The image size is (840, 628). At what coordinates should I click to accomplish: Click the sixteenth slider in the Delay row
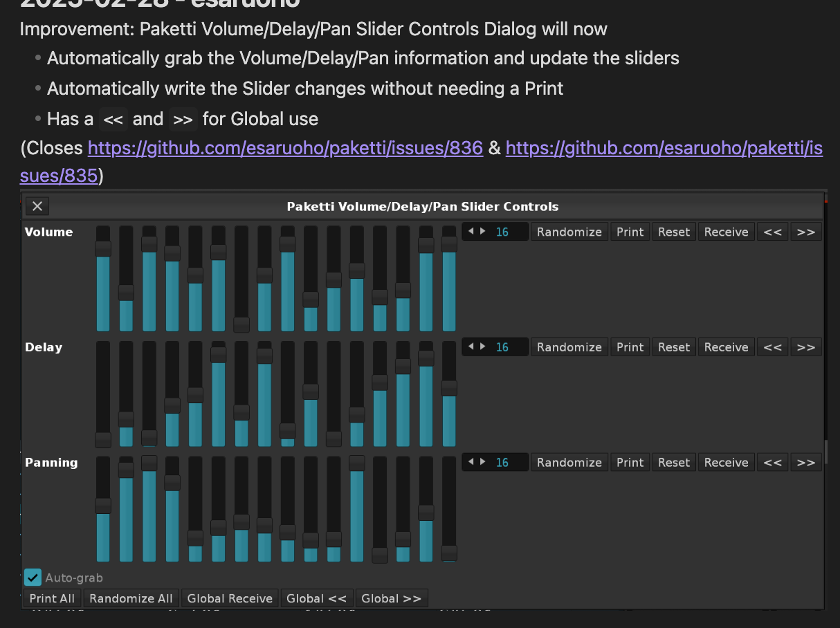pos(449,394)
